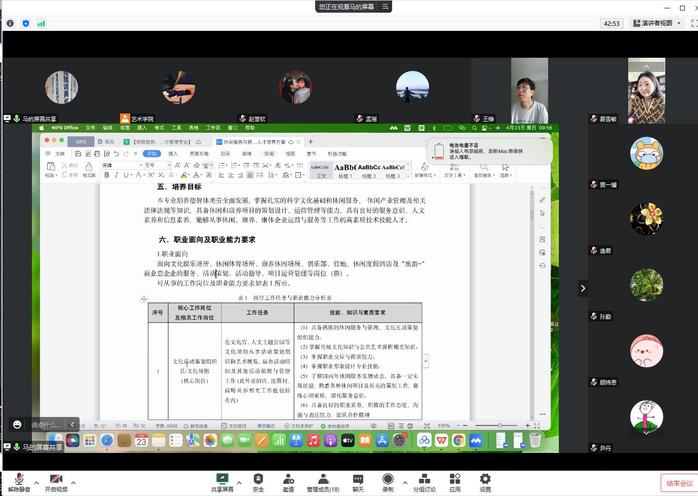Open the Share Screen (共享屏幕) option

(x=220, y=480)
